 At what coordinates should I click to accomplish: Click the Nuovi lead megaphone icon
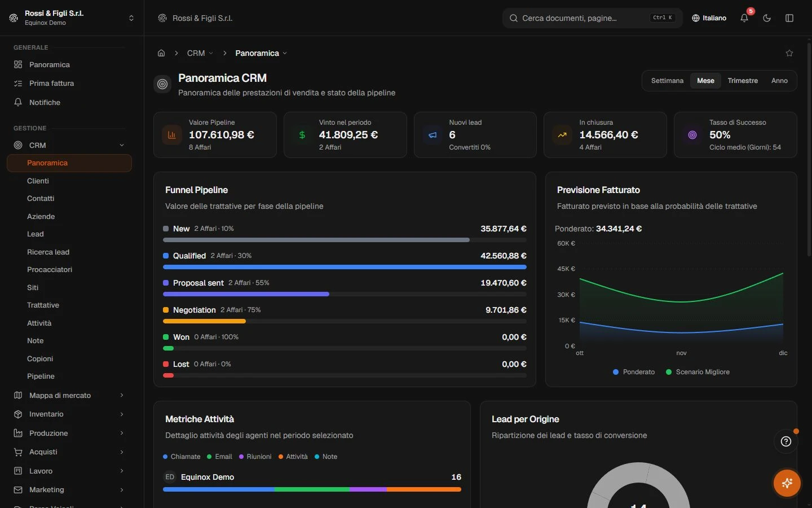point(433,135)
